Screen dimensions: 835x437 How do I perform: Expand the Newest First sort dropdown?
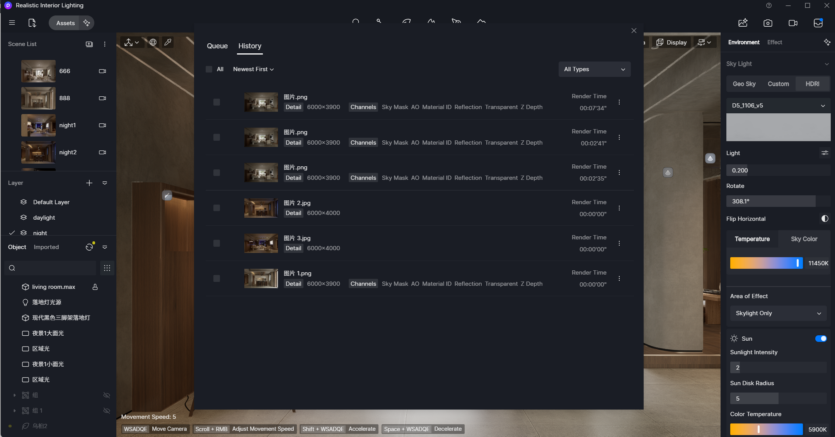253,69
